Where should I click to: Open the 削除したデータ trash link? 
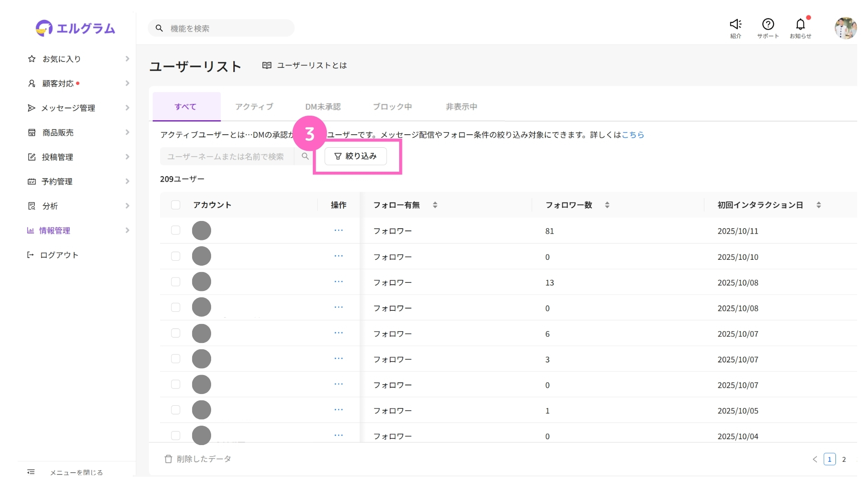click(198, 459)
